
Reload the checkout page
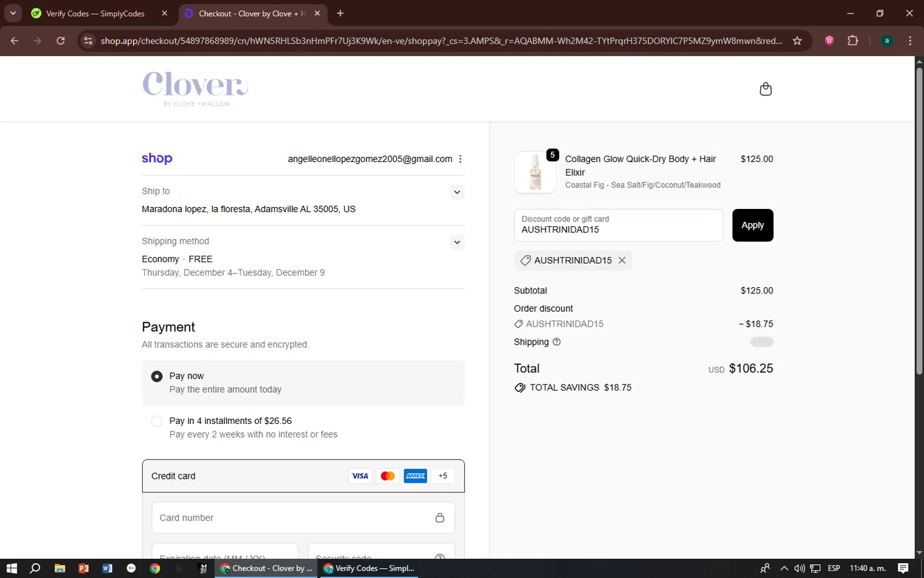[60, 41]
